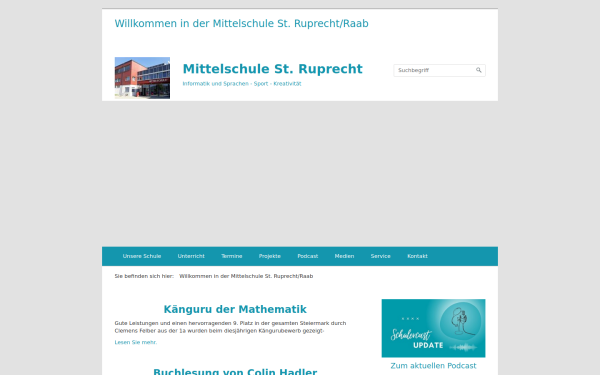This screenshot has height=375, width=600.
Task: Click the search magnifier icon
Action: (x=478, y=70)
